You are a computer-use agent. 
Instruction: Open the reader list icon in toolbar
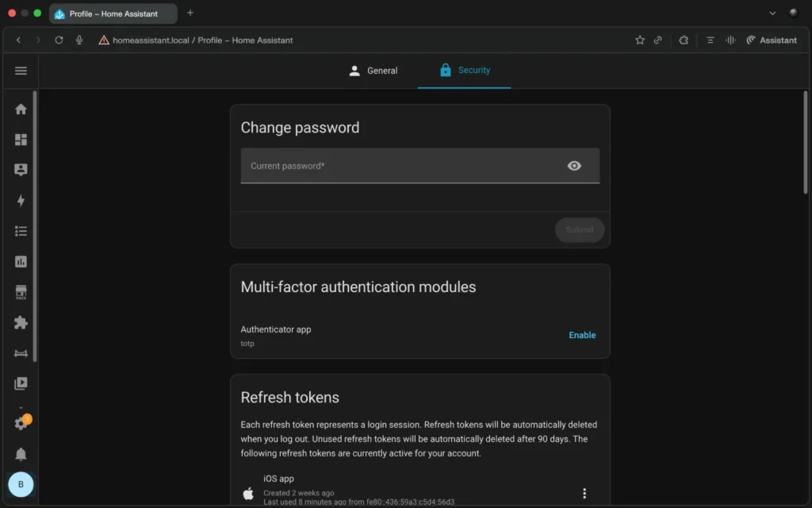click(x=710, y=40)
